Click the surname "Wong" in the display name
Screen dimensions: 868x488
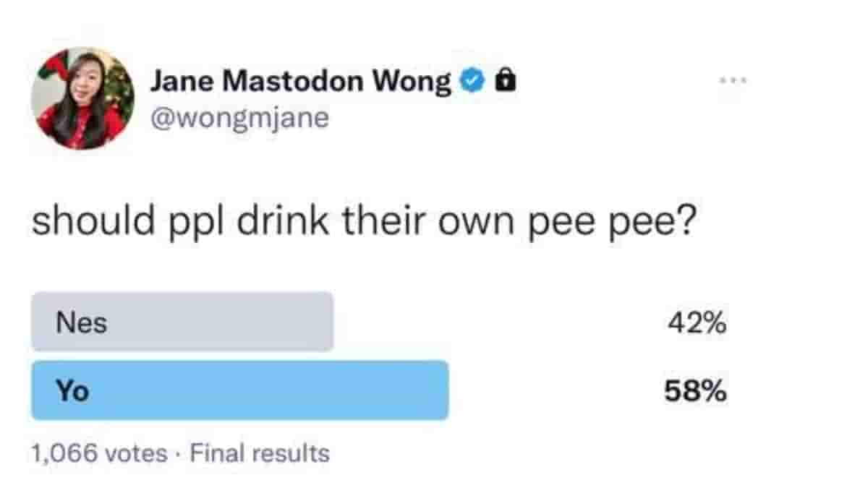tap(412, 82)
